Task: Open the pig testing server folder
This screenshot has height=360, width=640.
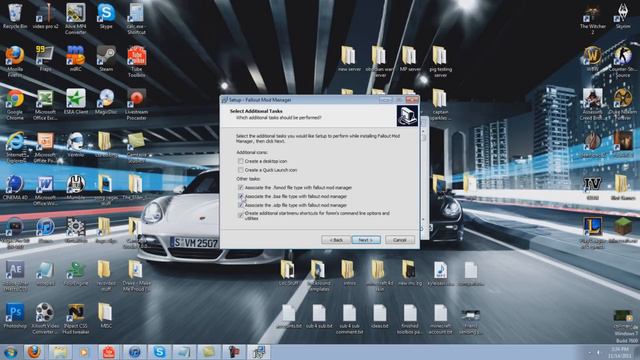Action: pos(440,61)
